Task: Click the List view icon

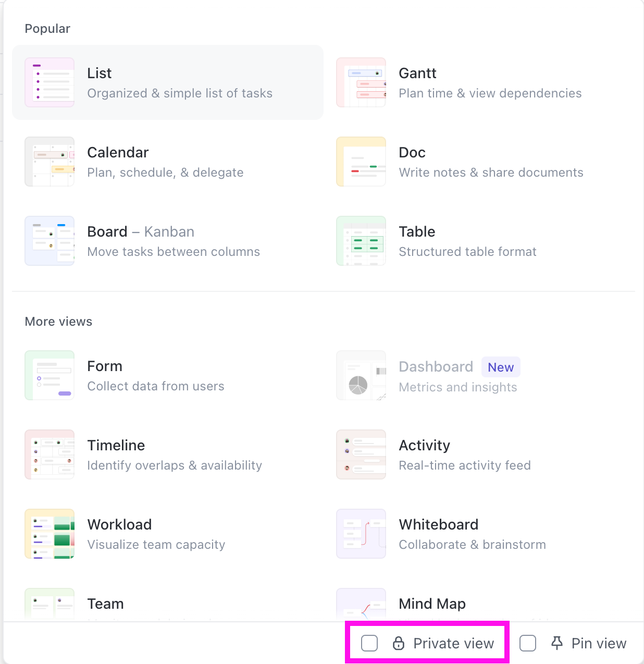Action: [x=49, y=82]
